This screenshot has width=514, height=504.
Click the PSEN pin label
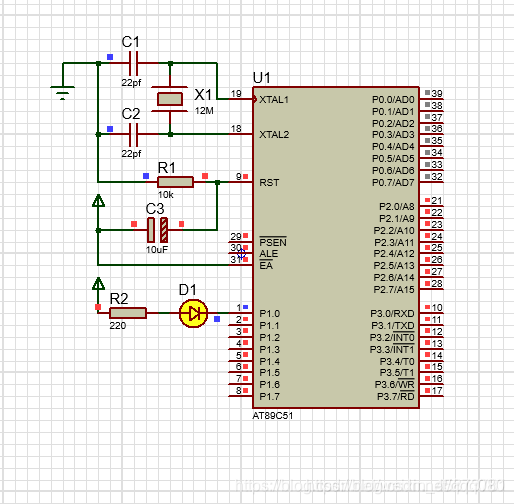point(273,242)
